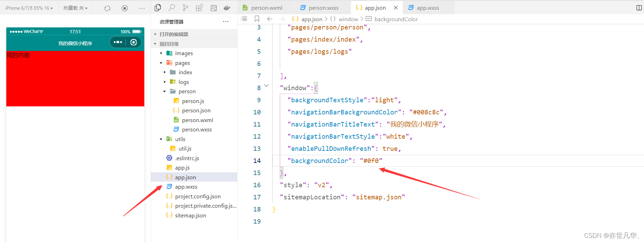
Task: Open the 热重载 hot reload dropdown
Action: tap(75, 8)
